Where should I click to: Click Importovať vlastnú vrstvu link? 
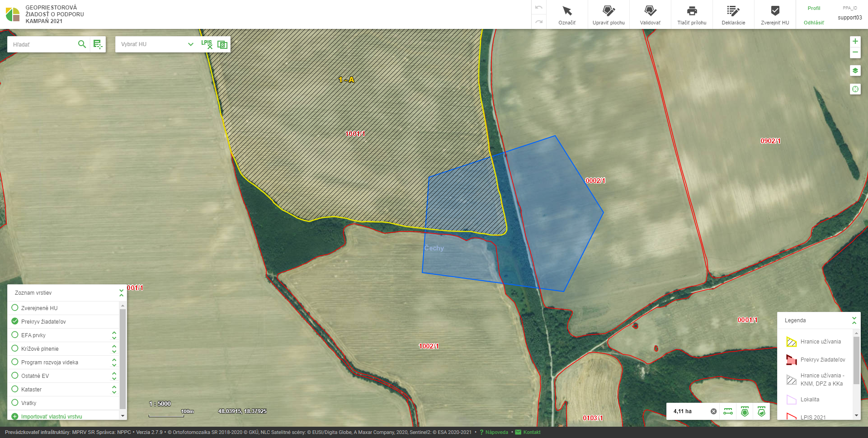(52, 416)
